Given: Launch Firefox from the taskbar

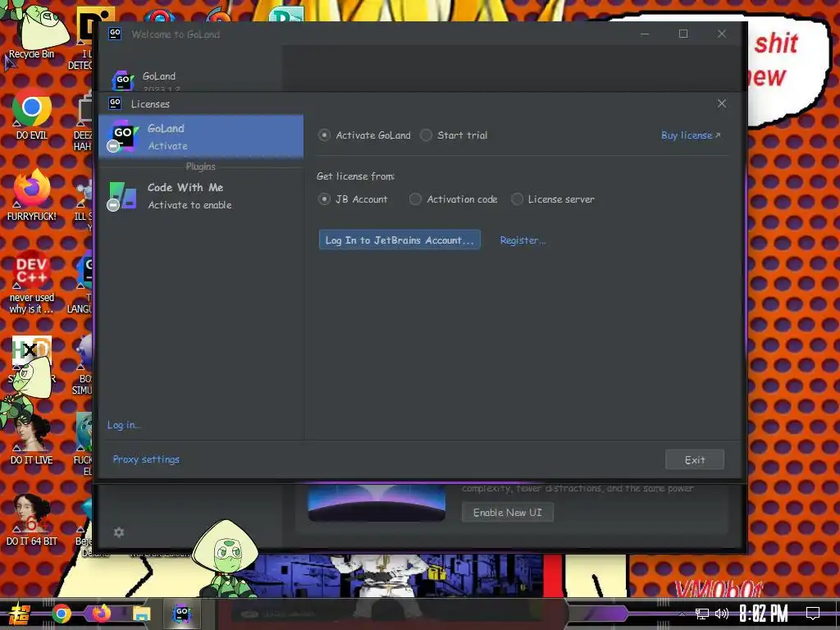Looking at the screenshot, I should (101, 614).
